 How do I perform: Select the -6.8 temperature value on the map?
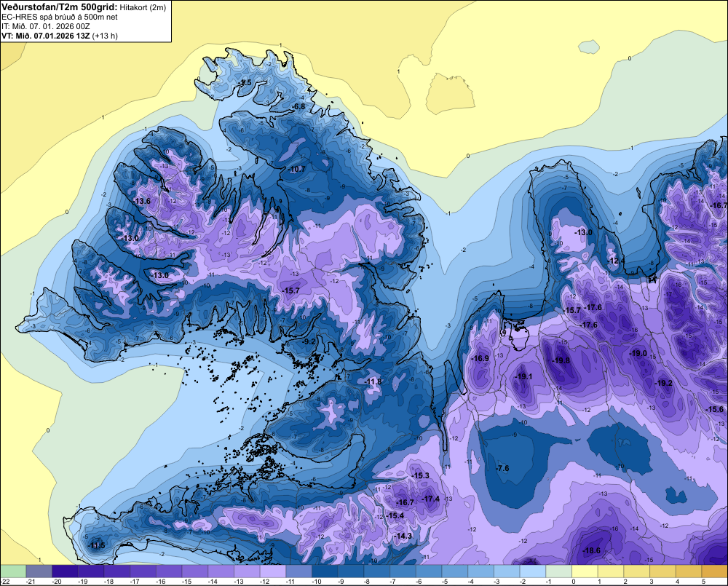299,106
